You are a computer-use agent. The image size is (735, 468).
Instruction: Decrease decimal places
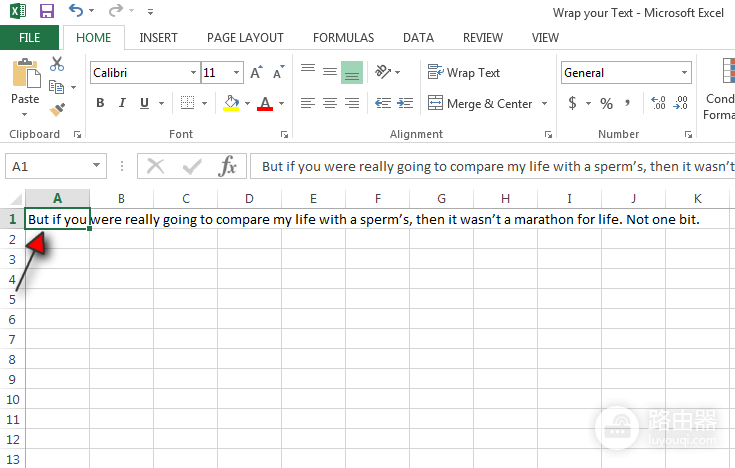[680, 103]
